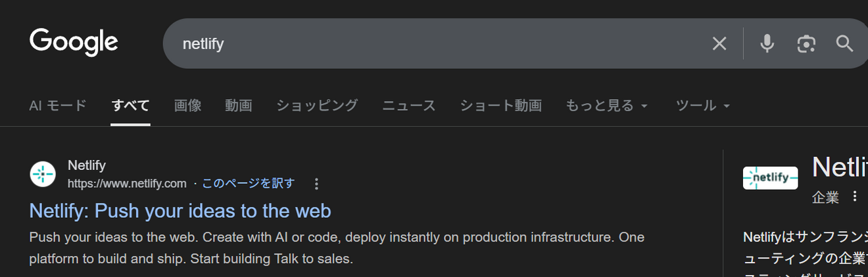
Task: Open three-dot menu beside このページを訳す
Action: tap(316, 184)
